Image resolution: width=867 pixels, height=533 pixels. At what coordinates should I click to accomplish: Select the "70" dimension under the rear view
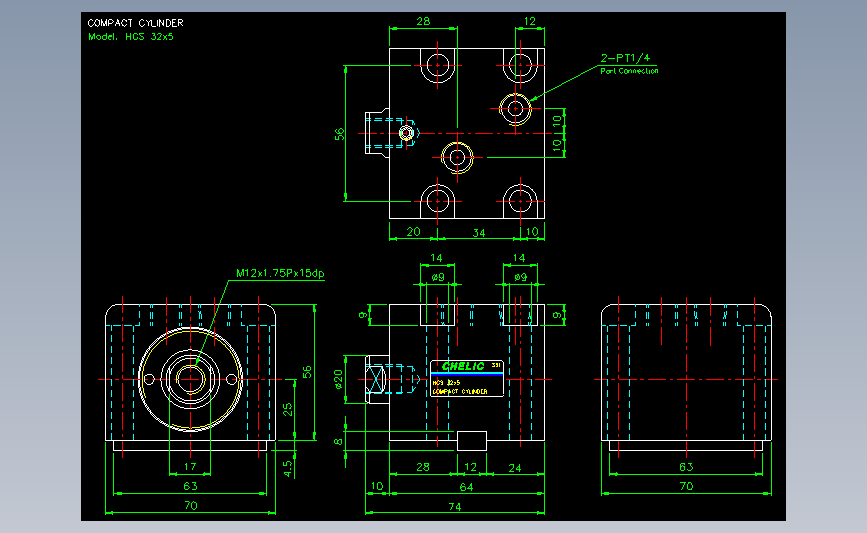(x=686, y=486)
